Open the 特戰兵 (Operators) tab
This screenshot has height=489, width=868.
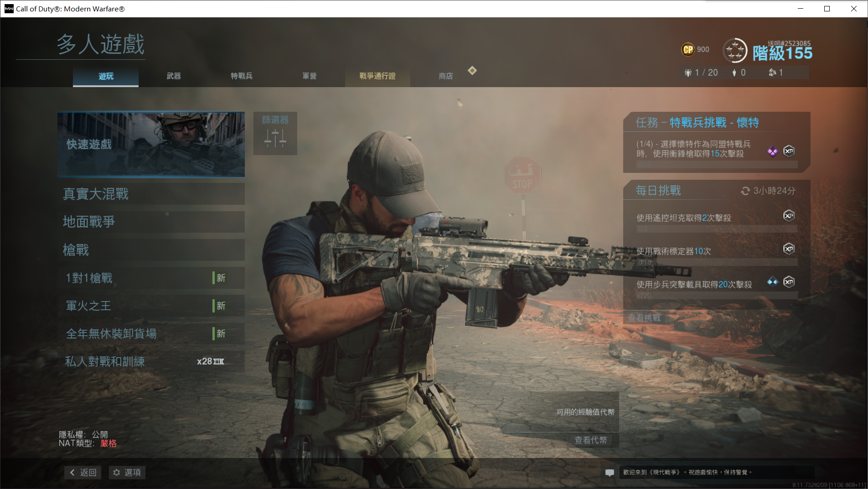[242, 76]
